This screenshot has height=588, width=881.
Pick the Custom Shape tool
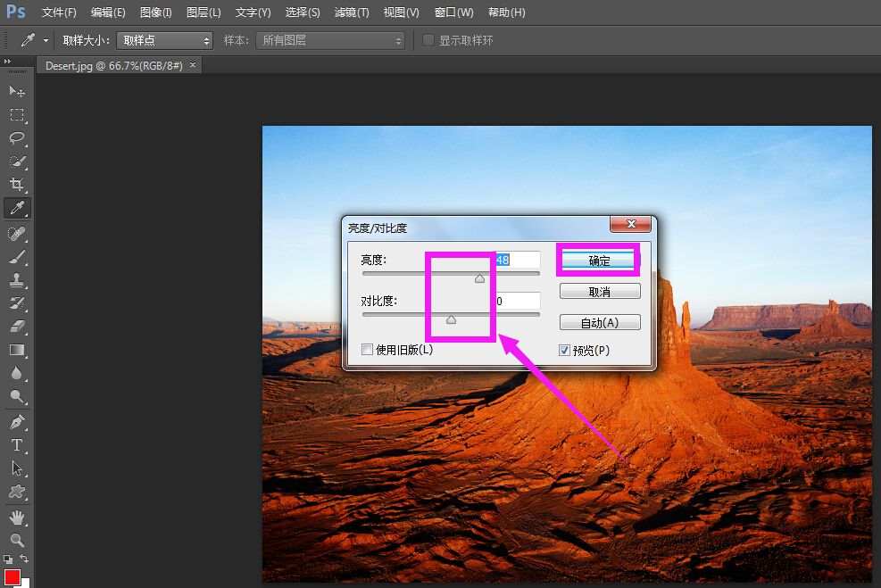coord(17,492)
